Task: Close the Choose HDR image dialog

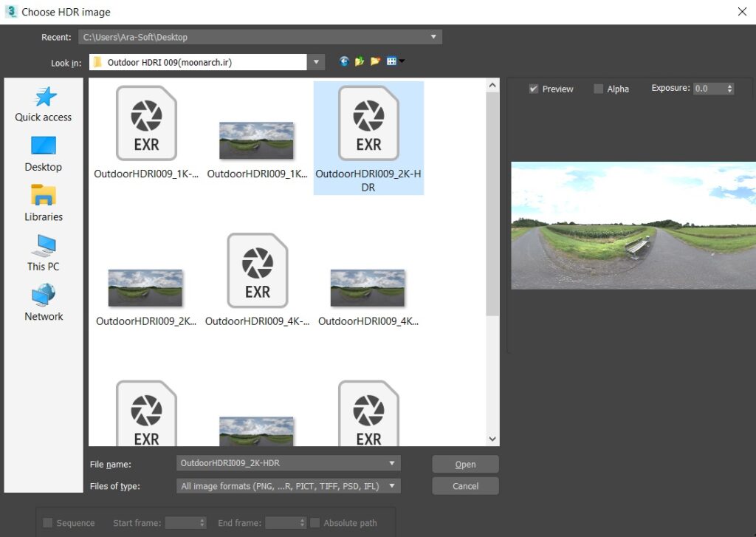Action: [x=742, y=12]
